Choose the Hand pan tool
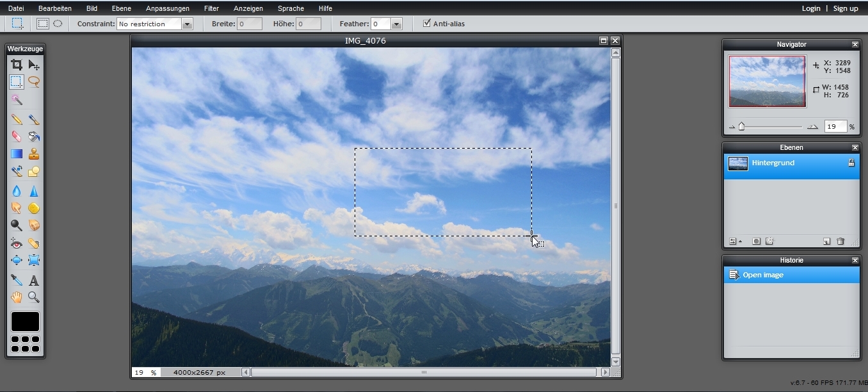The height and width of the screenshot is (392, 868). (x=17, y=297)
